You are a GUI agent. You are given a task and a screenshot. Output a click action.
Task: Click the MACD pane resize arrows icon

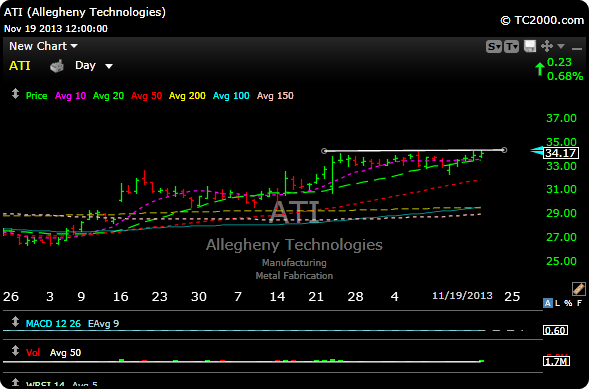[x=15, y=322]
